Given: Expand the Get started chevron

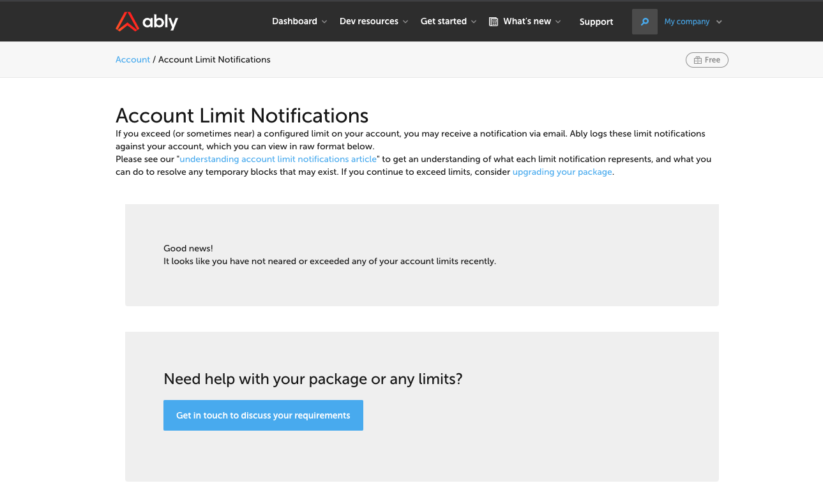Looking at the screenshot, I should point(474,22).
